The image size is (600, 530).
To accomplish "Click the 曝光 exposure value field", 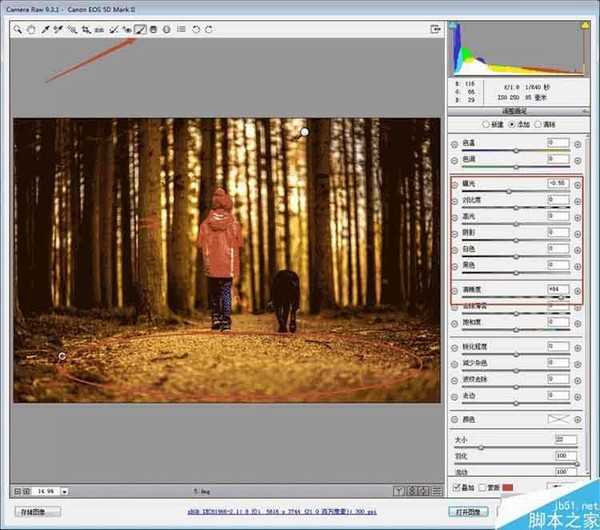I will (x=557, y=185).
